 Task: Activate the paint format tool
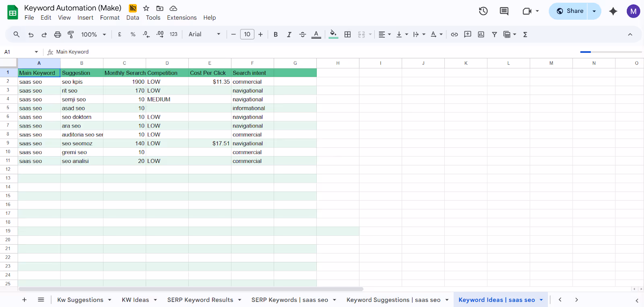(x=71, y=35)
